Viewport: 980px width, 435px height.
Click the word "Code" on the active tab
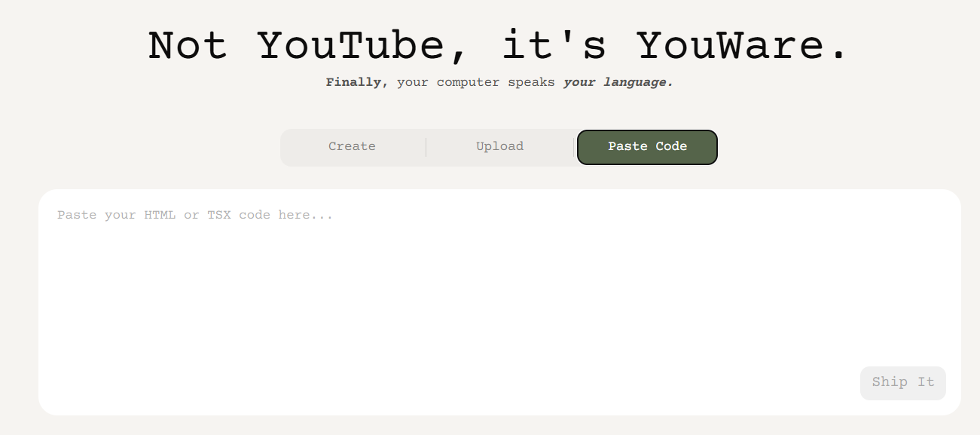pyautogui.click(x=671, y=147)
